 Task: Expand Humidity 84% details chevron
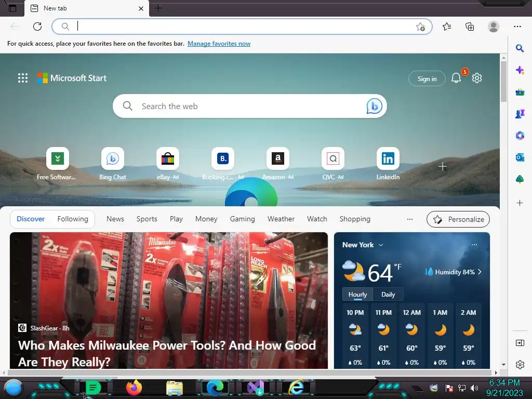[480, 272]
